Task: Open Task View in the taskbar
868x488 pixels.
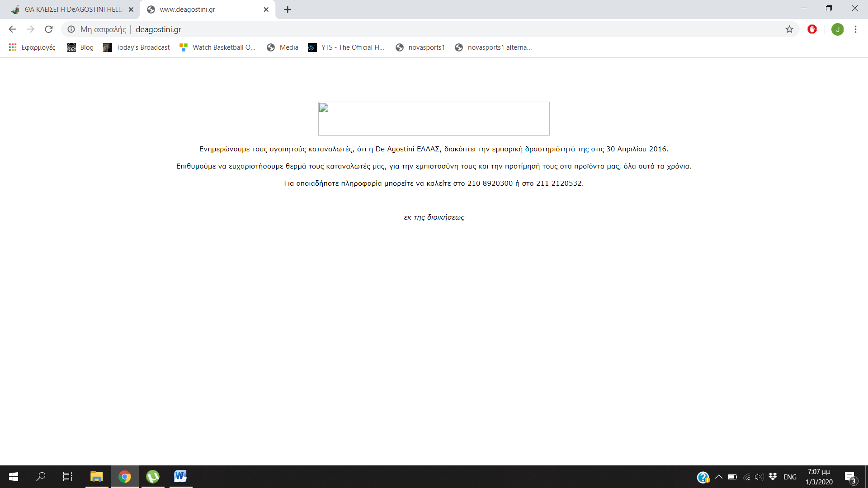Action: [x=68, y=477]
